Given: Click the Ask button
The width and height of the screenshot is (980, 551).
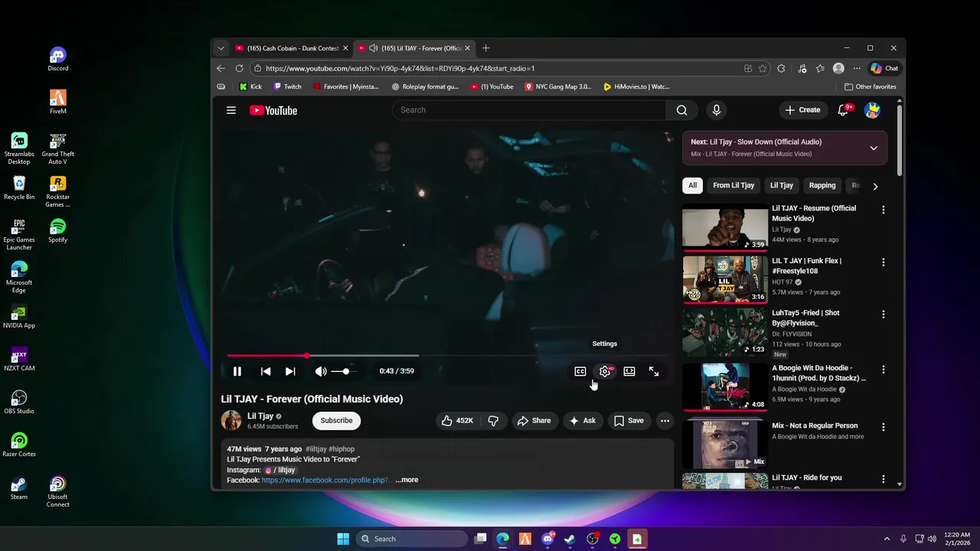Looking at the screenshot, I should (x=582, y=421).
